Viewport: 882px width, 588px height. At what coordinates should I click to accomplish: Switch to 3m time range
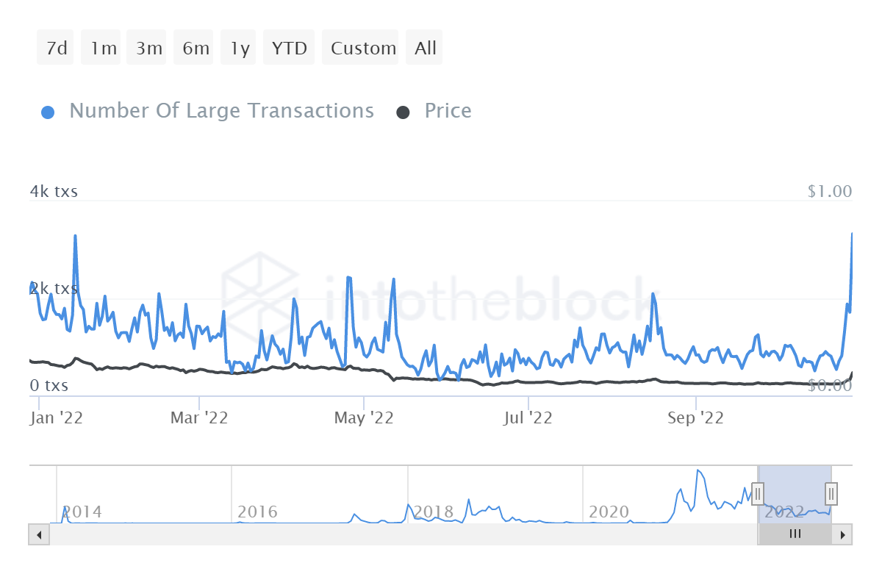point(148,49)
